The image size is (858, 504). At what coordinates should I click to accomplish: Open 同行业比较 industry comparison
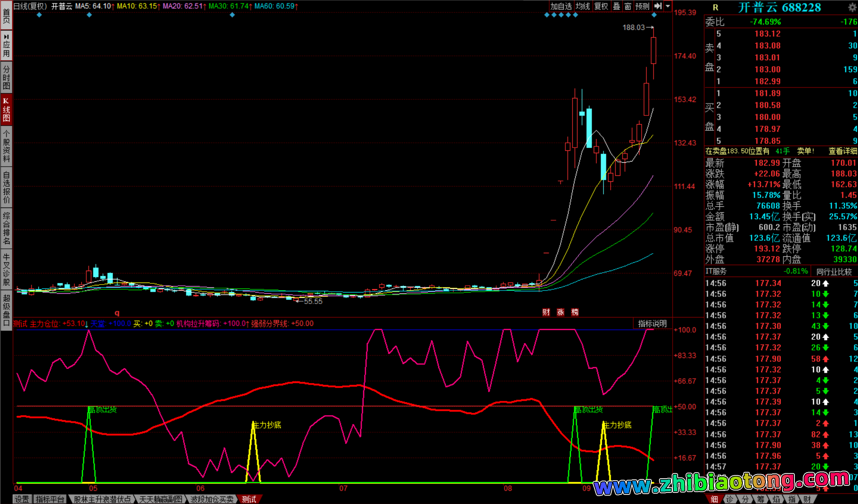(834, 271)
